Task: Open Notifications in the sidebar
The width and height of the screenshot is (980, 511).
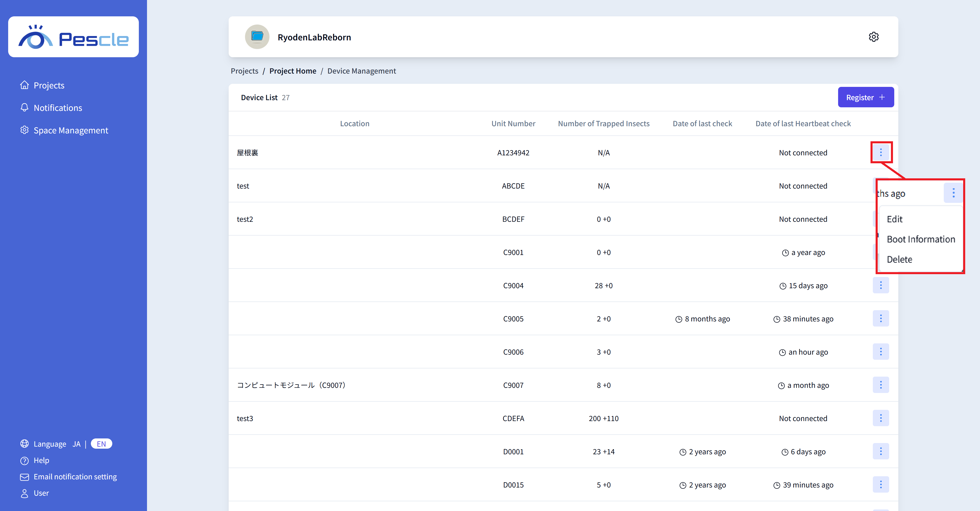Action: point(57,108)
